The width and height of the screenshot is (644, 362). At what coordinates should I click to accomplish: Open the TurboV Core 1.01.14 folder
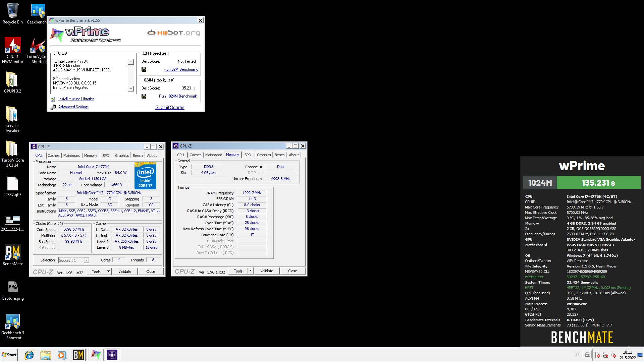click(x=12, y=154)
